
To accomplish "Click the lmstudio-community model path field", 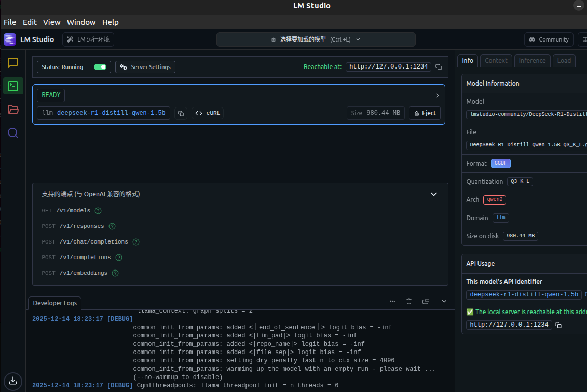I will coord(526,114).
